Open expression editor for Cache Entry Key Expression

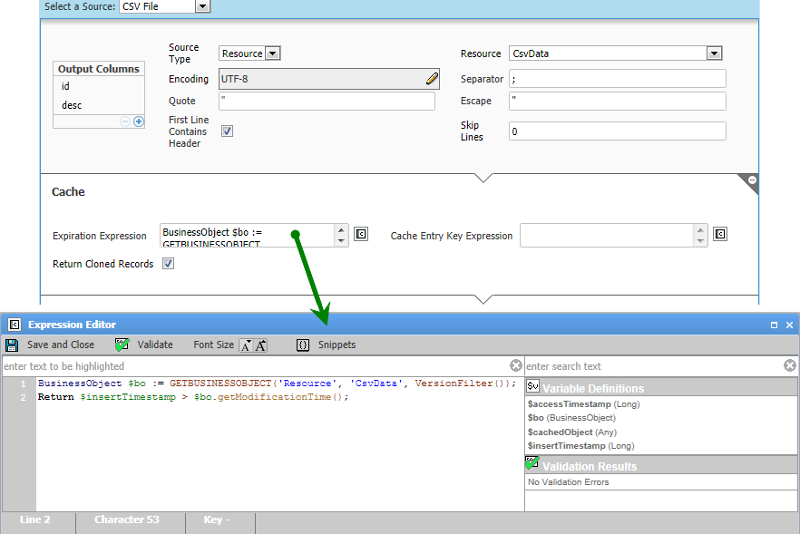pyautogui.click(x=720, y=234)
